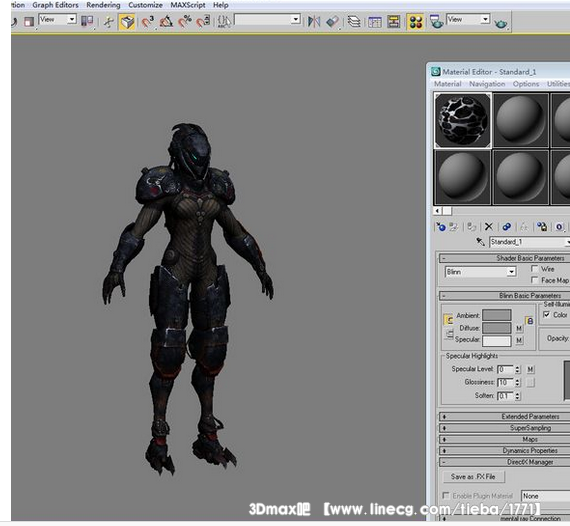Click the Diffuse color swatch

click(497, 328)
